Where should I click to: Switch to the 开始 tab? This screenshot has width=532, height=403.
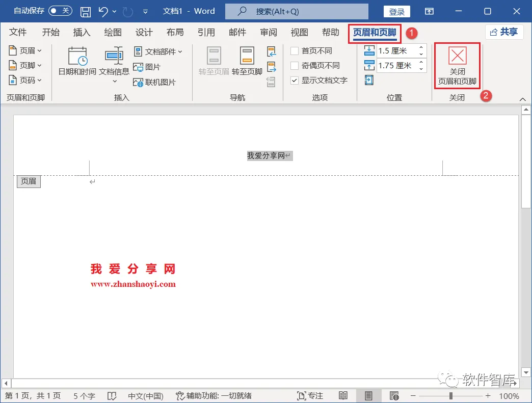(x=50, y=32)
